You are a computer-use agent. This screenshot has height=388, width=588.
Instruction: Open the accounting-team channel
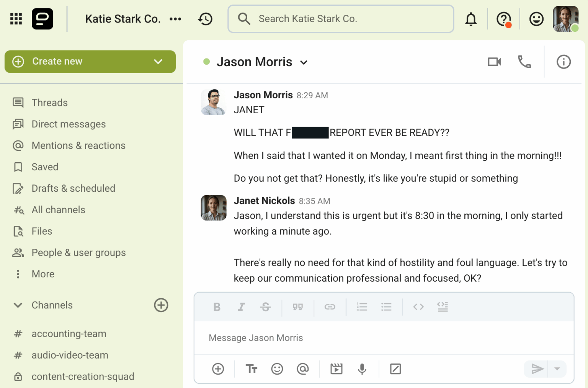click(x=69, y=333)
